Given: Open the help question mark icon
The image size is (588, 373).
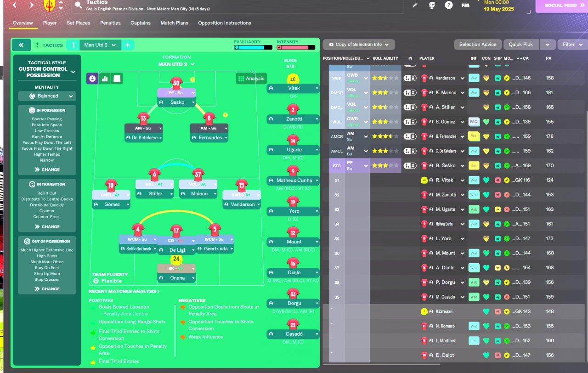Looking at the screenshot, I should 448,5.
